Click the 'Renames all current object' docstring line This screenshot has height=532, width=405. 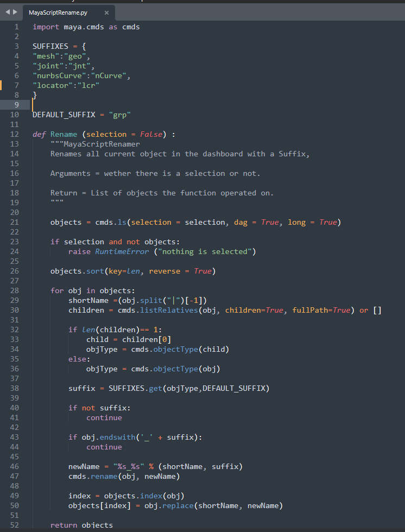point(180,154)
